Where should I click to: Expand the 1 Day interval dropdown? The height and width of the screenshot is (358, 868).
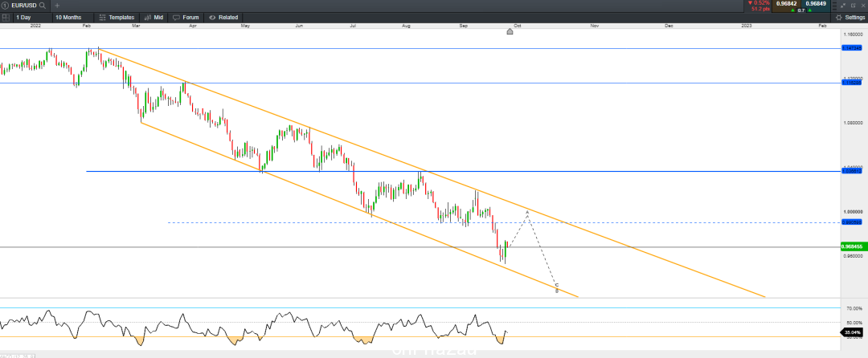point(32,18)
